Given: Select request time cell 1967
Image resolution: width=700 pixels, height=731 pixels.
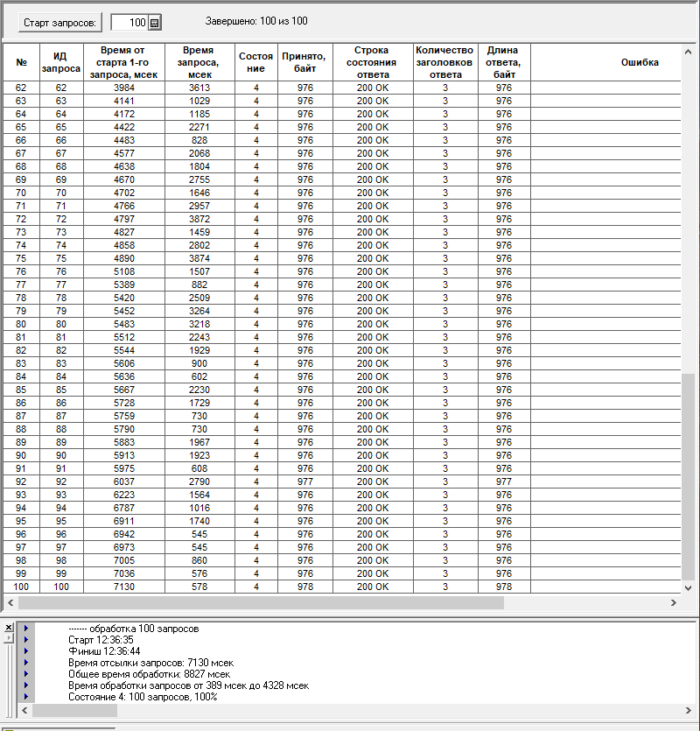Looking at the screenshot, I should [x=199, y=442].
